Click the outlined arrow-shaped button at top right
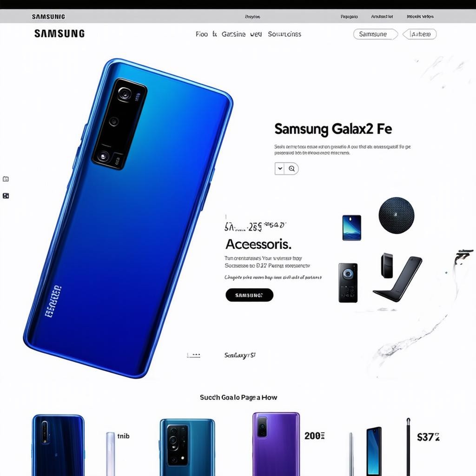The width and height of the screenshot is (476, 476). pyautogui.click(x=420, y=34)
